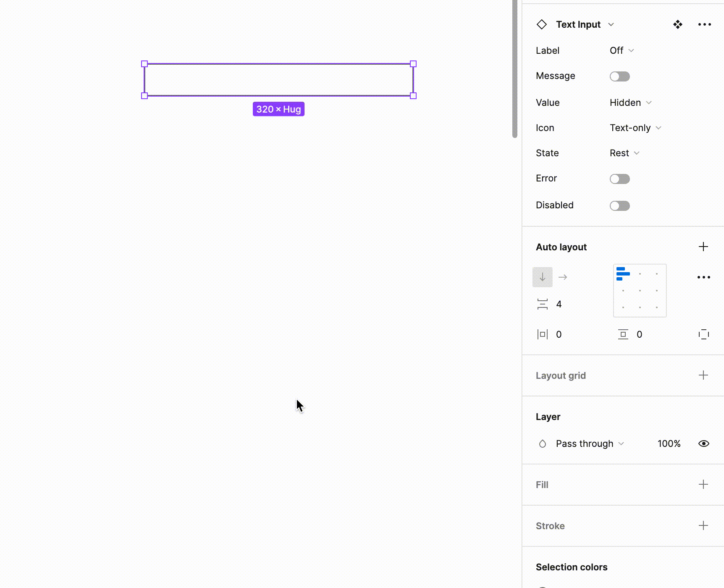Open the Text Input instance options menu
Viewport: 724px width, 588px height.
[x=704, y=24]
